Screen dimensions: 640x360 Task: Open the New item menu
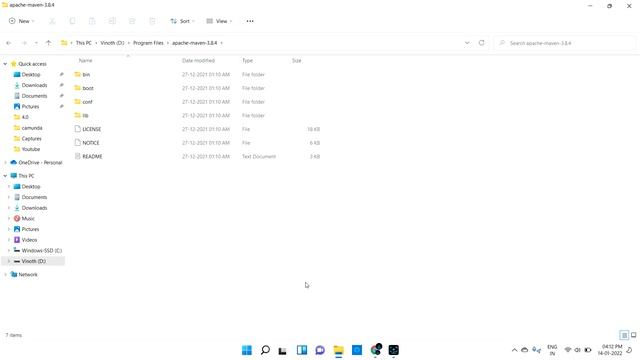[21, 21]
